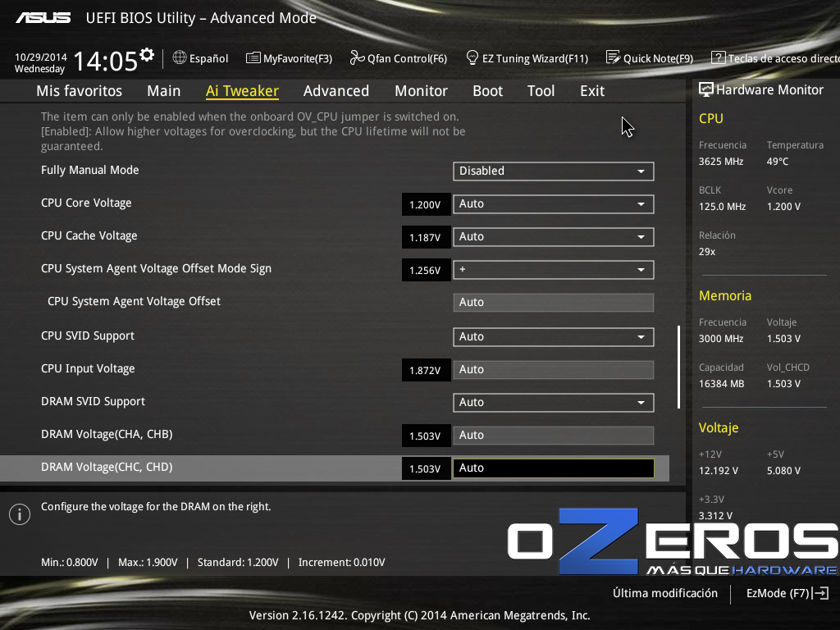Select the DRAM Voltage(CHC, CHD) row label
840x630 pixels.
pyautogui.click(x=107, y=467)
